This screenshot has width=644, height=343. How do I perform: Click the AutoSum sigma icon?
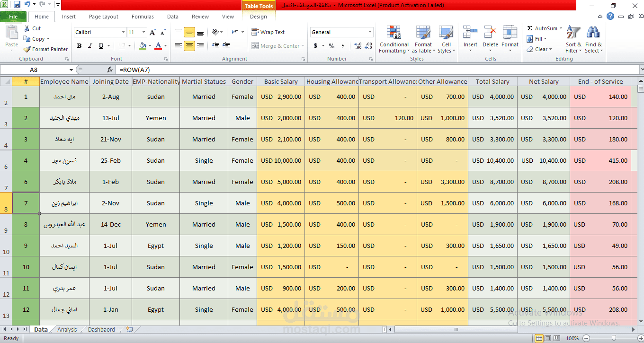click(530, 28)
